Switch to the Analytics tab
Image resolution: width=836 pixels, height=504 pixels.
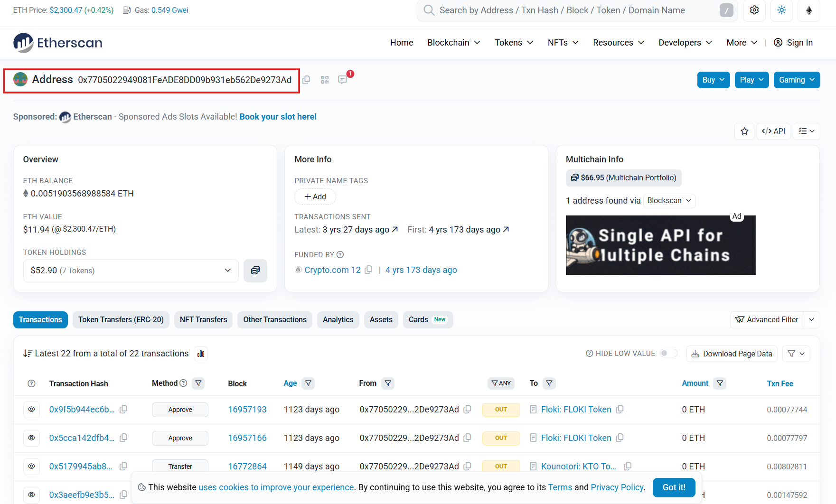pyautogui.click(x=338, y=320)
